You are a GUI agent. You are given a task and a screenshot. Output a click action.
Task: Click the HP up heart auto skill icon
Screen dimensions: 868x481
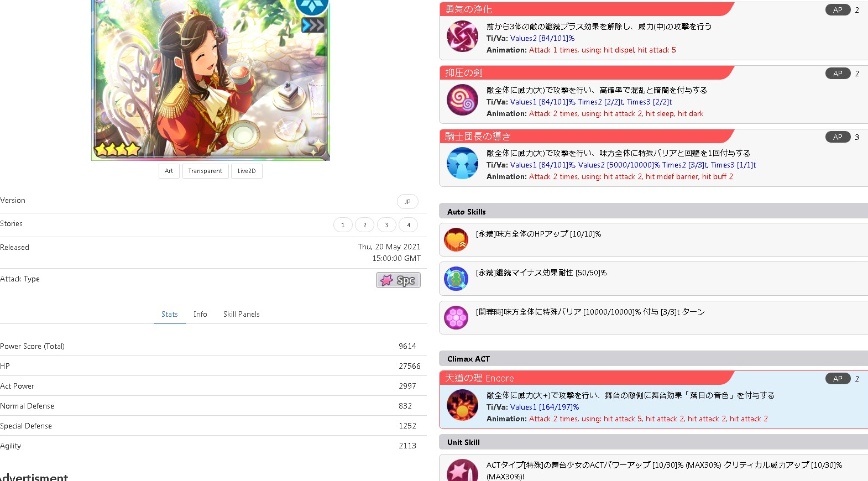coord(456,239)
